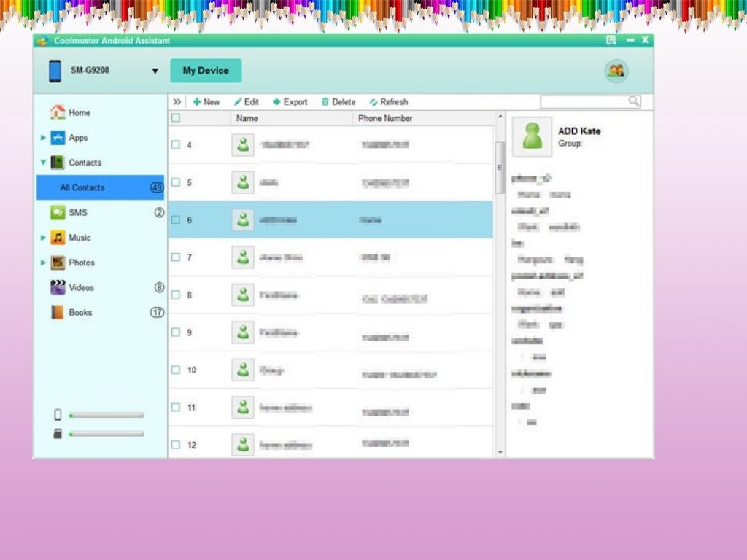
Task: Collapse the Contacts tree node
Action: click(43, 163)
